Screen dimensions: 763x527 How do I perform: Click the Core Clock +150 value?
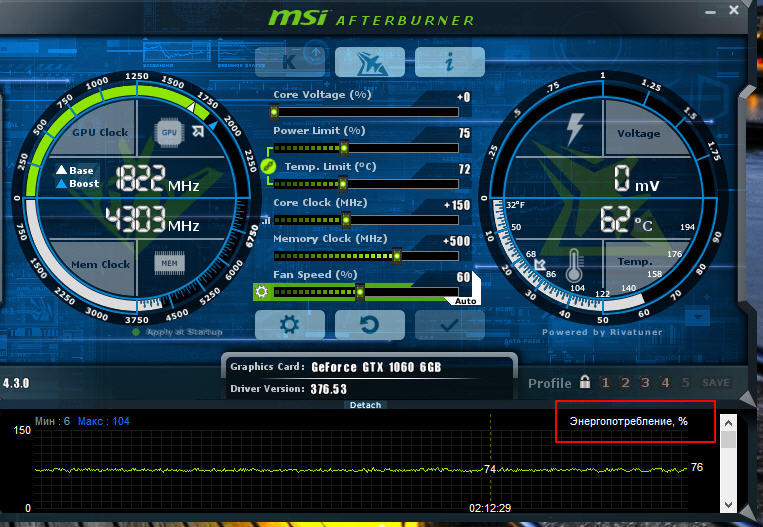pyautogui.click(x=457, y=205)
